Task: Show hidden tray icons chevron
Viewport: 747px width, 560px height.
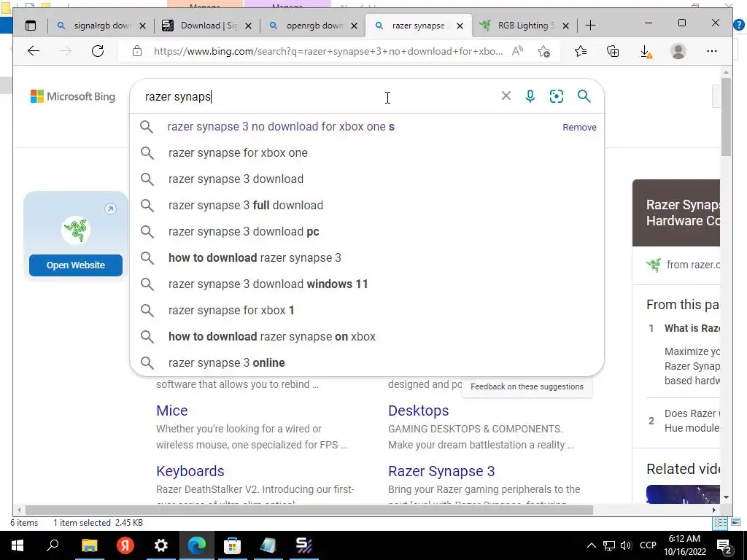Action: (591, 545)
